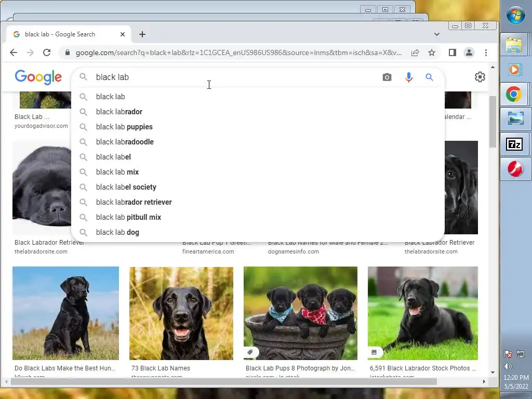Open Windows Media Player taskbar icon
This screenshot has width=532, height=399.
click(x=514, y=70)
